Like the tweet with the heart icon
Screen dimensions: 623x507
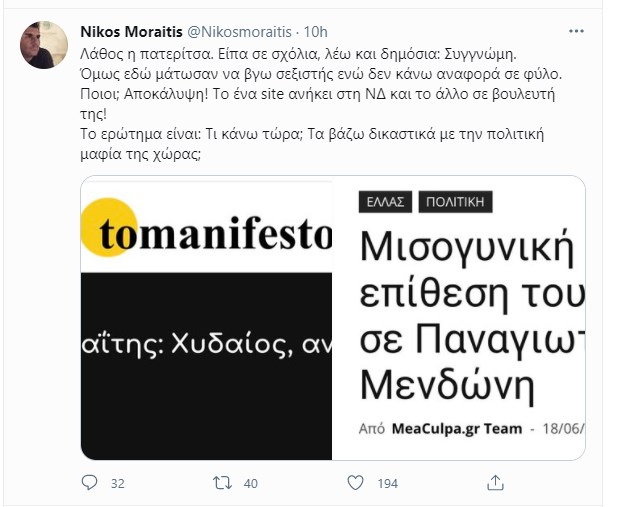(357, 483)
